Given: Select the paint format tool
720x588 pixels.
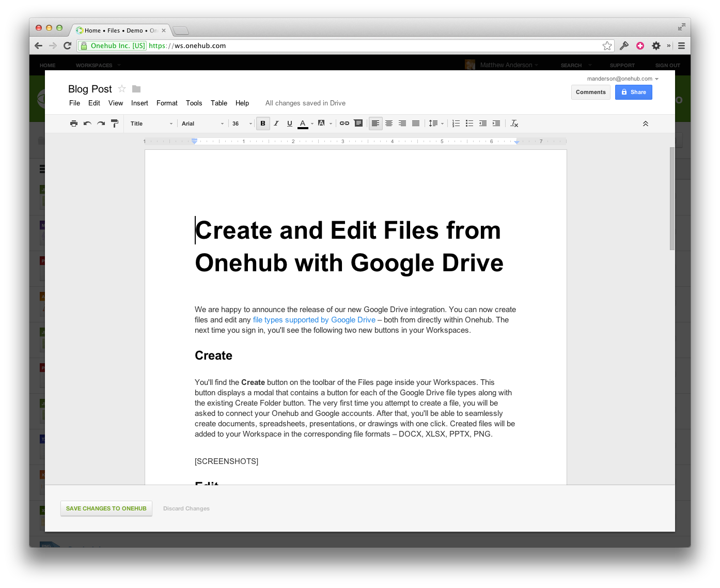Looking at the screenshot, I should point(115,123).
